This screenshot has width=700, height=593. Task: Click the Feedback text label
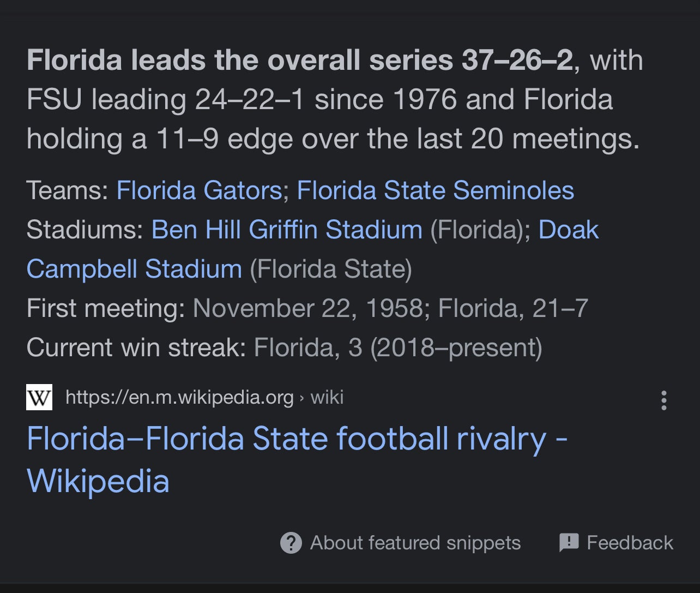(629, 542)
